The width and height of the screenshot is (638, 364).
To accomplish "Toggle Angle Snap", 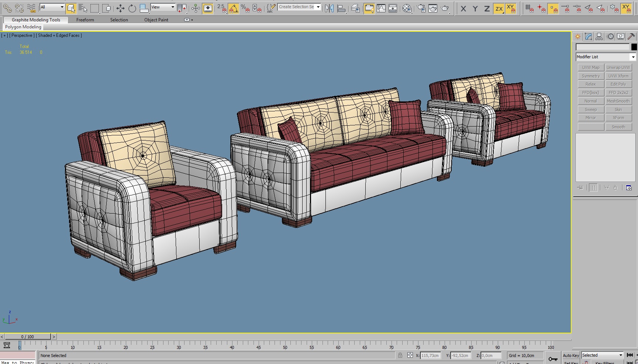I will [233, 8].
